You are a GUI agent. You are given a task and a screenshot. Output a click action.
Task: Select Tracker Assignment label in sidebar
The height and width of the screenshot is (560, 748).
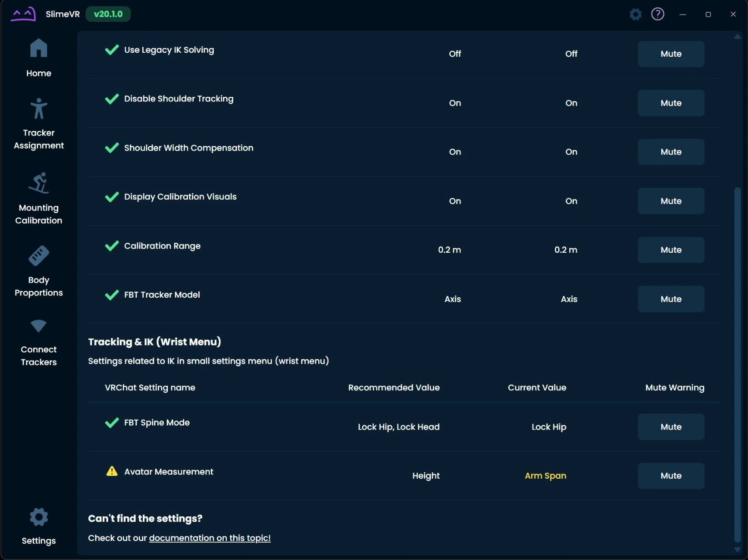pyautogui.click(x=39, y=139)
